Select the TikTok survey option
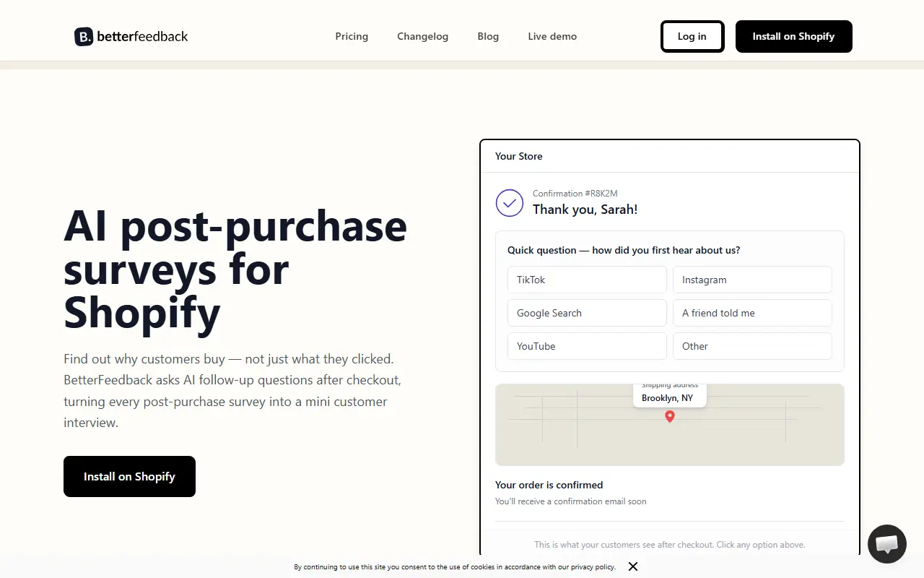Image resolution: width=924 pixels, height=578 pixels. (587, 280)
